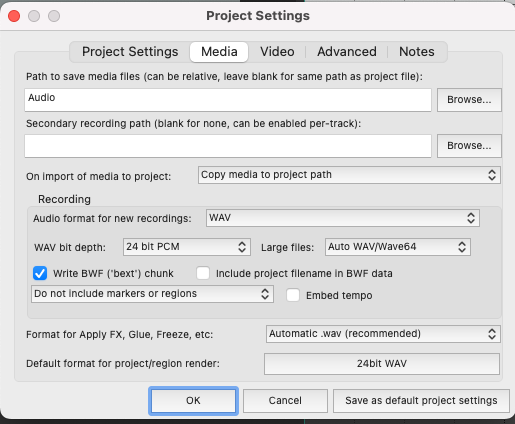Open the Large files dropdown

click(398, 247)
